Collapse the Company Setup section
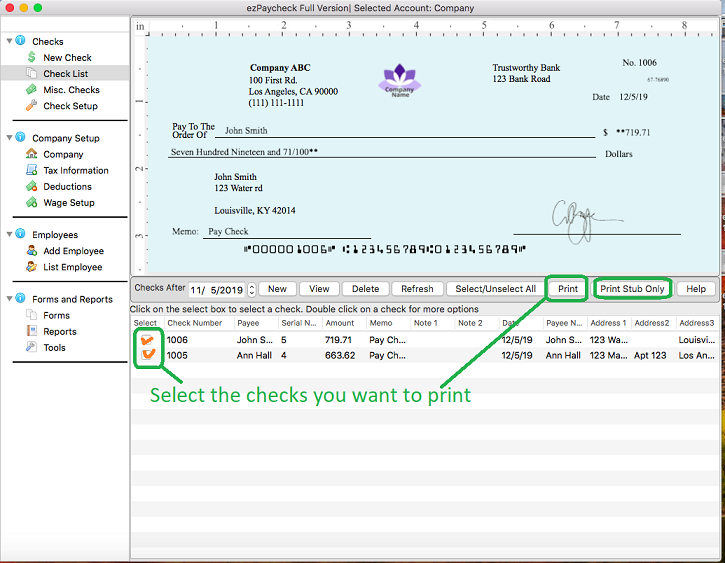This screenshot has width=725, height=563. [x=9, y=138]
